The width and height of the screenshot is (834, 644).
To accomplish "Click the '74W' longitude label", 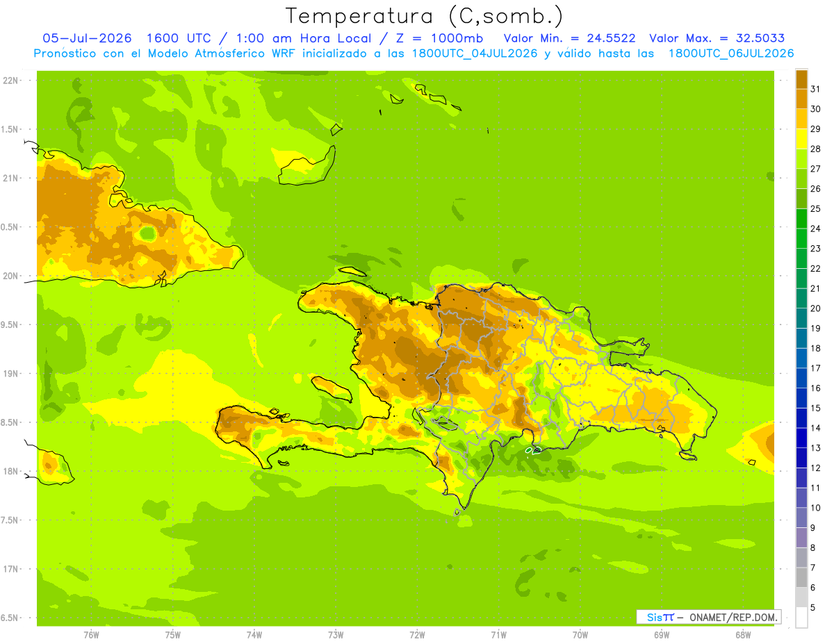I will pos(254,634).
